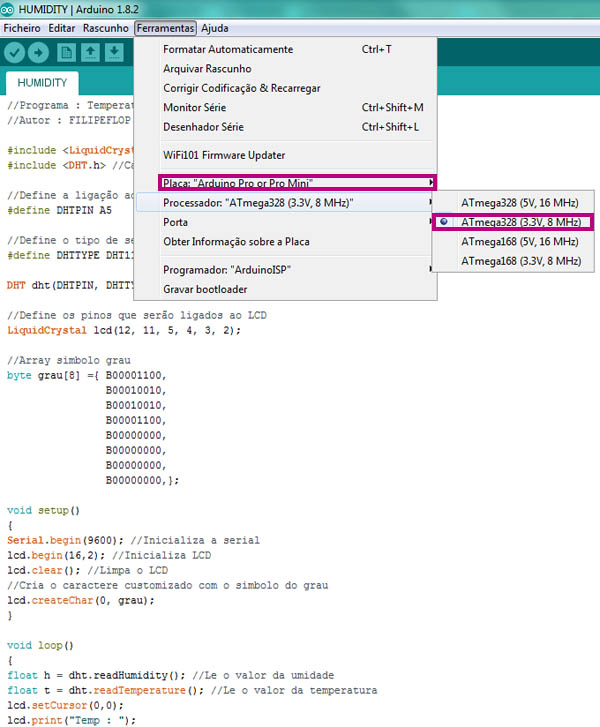Open Monitor Série

click(285, 108)
